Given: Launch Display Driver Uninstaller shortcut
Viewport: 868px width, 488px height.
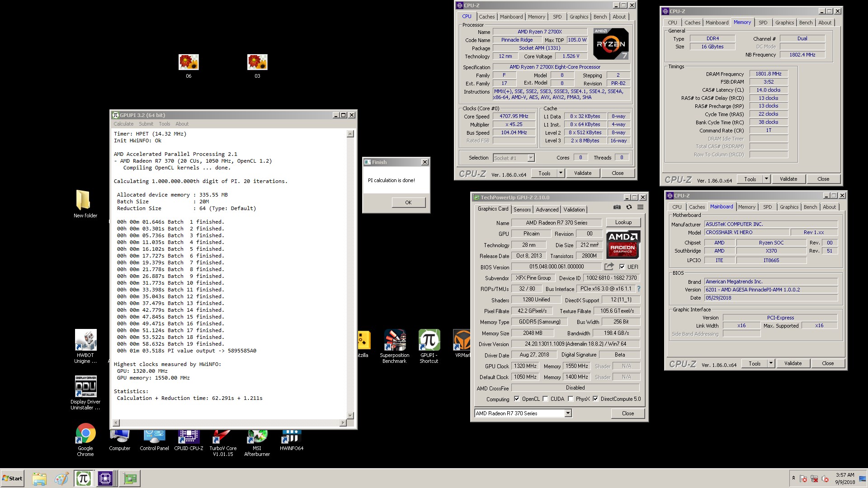Looking at the screenshot, I should coord(85,393).
